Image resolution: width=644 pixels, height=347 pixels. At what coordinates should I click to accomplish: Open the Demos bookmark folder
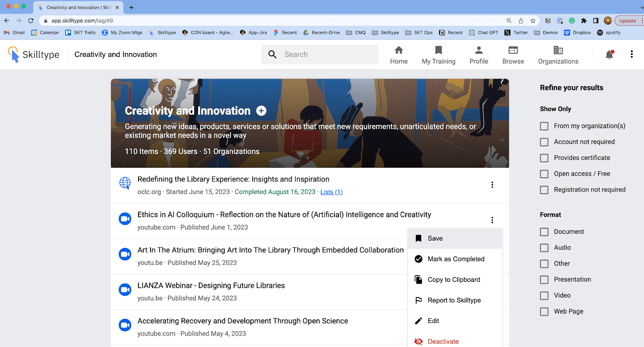pos(546,33)
